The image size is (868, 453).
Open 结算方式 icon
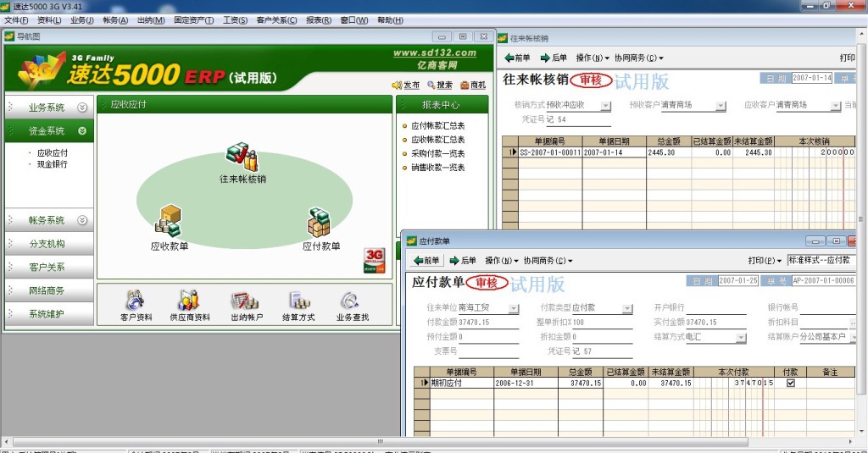coord(299,301)
